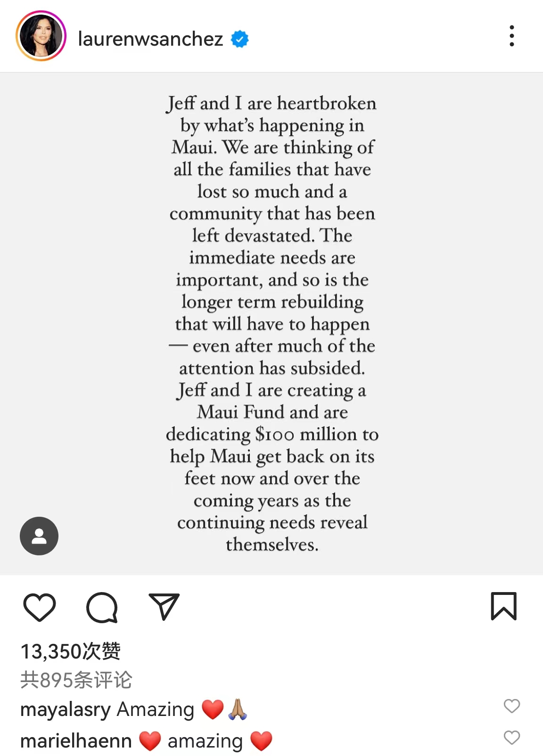
Task: Click the praying hands emoji
Action: (238, 709)
